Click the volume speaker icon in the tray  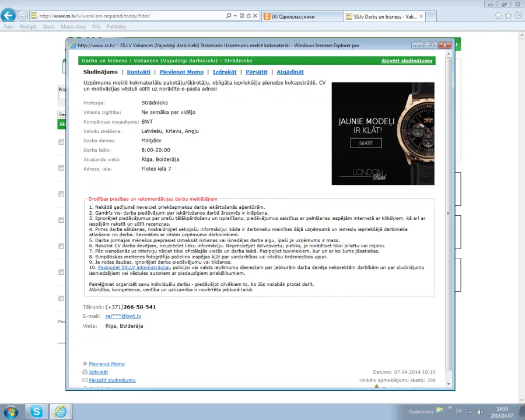pos(480,412)
